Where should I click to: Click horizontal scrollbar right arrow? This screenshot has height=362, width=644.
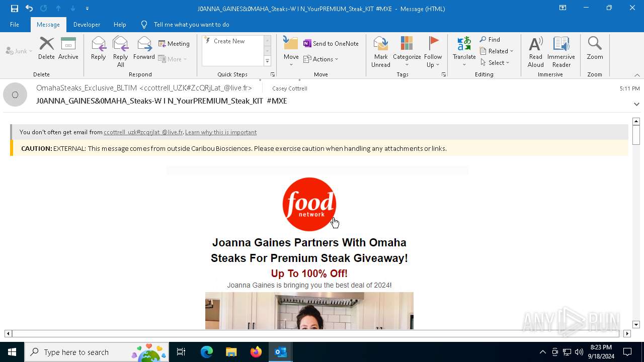[x=627, y=333]
